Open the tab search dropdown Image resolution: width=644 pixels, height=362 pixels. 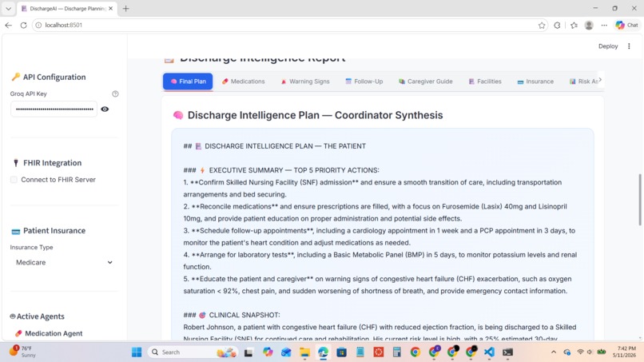8,8
